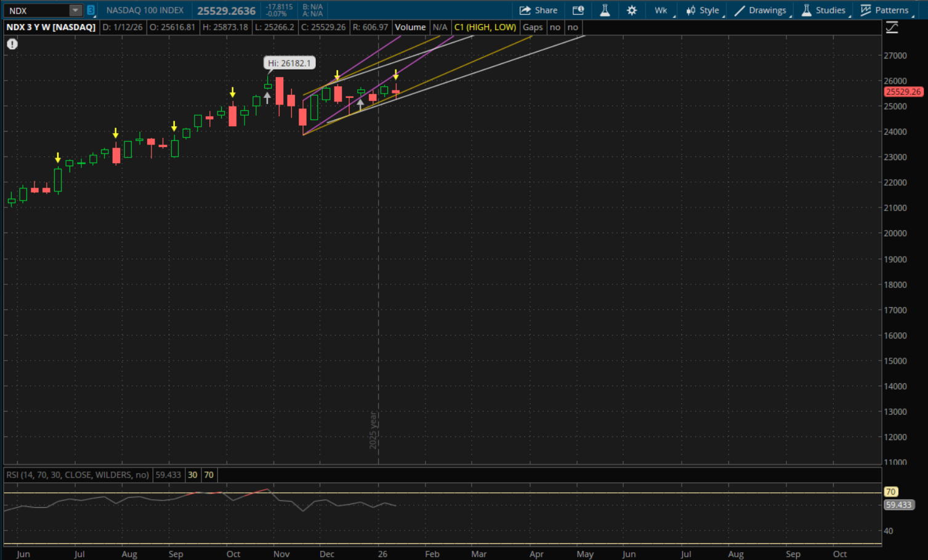
Task: Click into the NDX symbol input field
Action: [x=36, y=10]
